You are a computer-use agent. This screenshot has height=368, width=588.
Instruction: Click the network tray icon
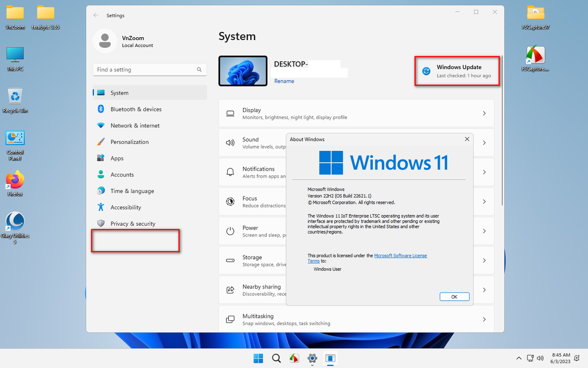pos(530,357)
